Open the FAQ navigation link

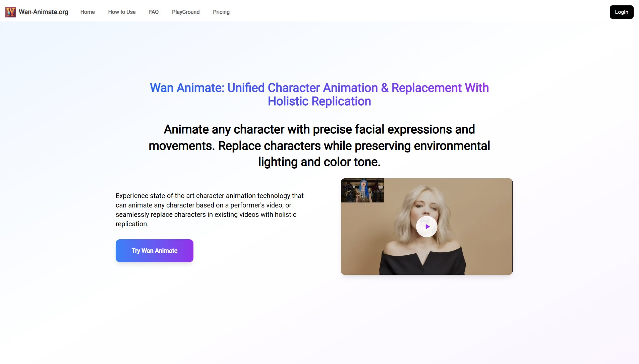pyautogui.click(x=154, y=12)
